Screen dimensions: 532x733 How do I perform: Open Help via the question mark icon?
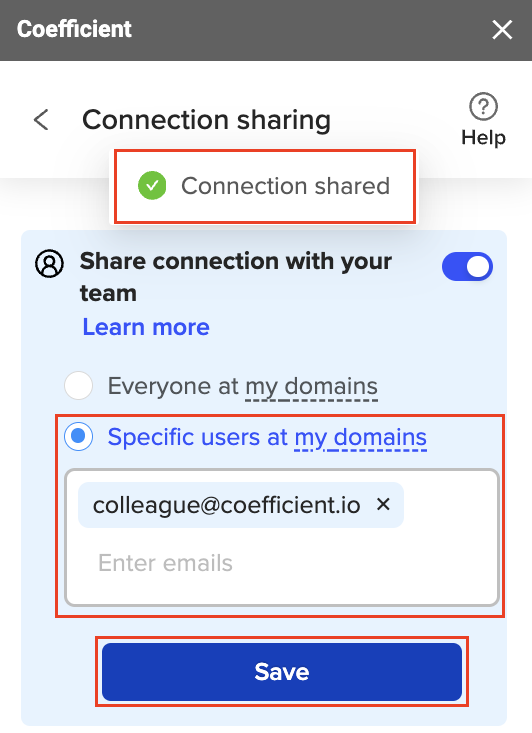coord(483,107)
